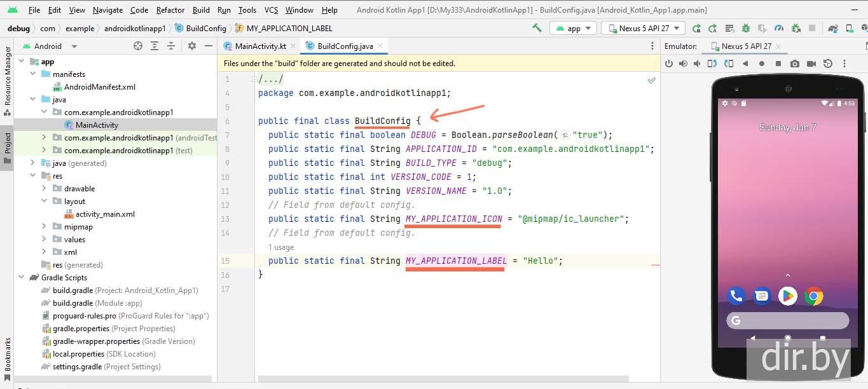Screen dimensions: 868x389
Task: Open the Refactor menu
Action: tap(170, 10)
